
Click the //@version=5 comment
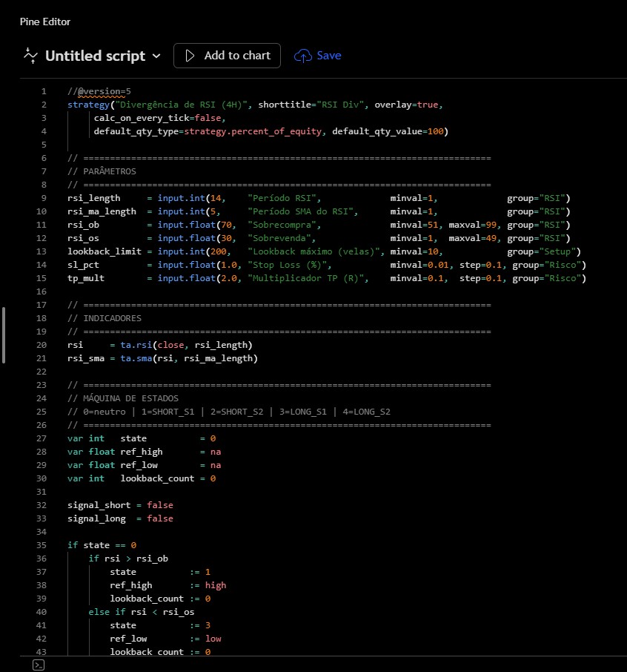tap(99, 91)
